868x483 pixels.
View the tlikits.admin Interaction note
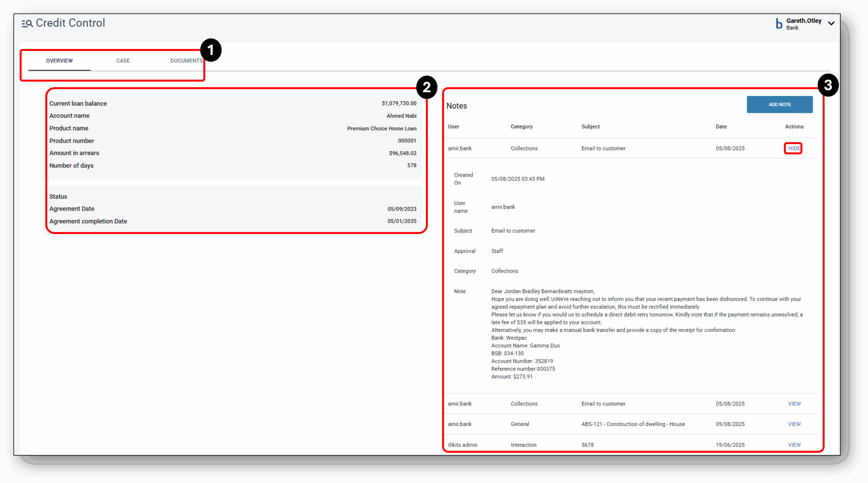click(794, 445)
